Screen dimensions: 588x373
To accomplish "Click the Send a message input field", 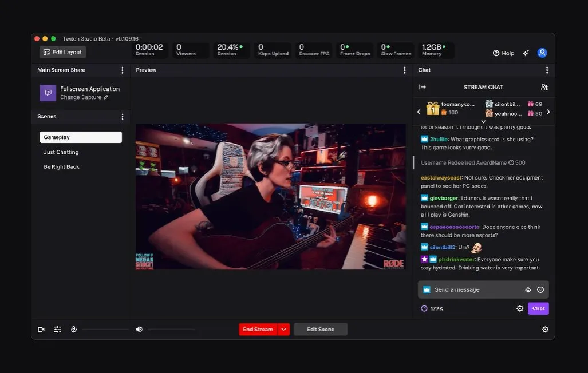I will (475, 289).
